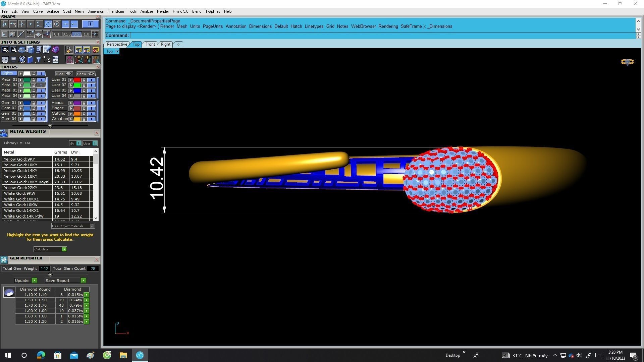Open the Top viewport dropdown arrow
This screenshot has height=362, width=644.
(117, 51)
